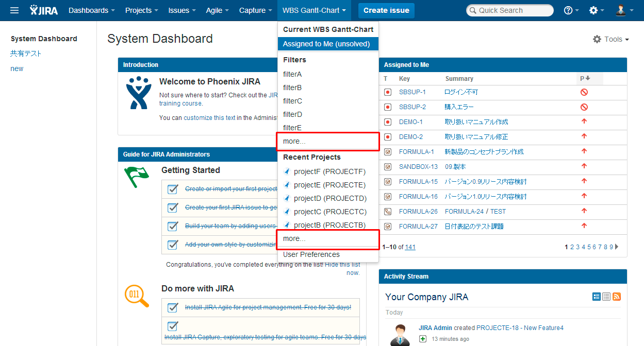Switch Activity Stream to full view icon
This screenshot has width=644, height=346.
(597, 297)
